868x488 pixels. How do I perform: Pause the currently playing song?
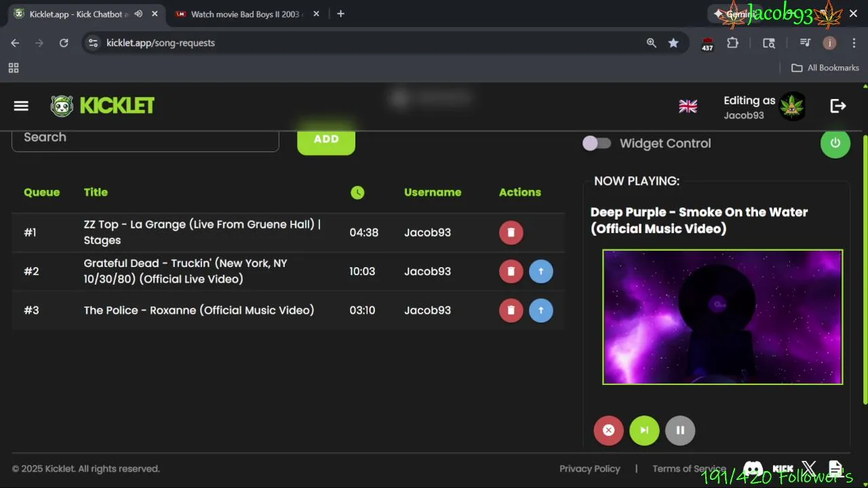click(x=680, y=430)
